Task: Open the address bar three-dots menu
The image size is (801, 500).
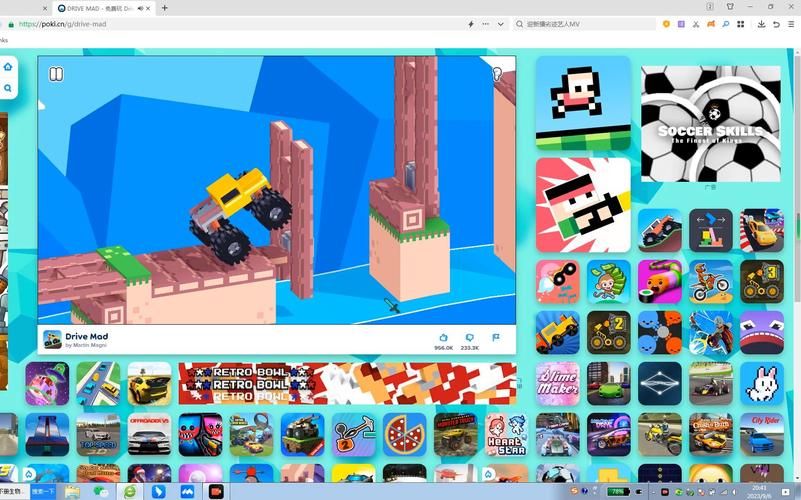Action: click(x=485, y=24)
